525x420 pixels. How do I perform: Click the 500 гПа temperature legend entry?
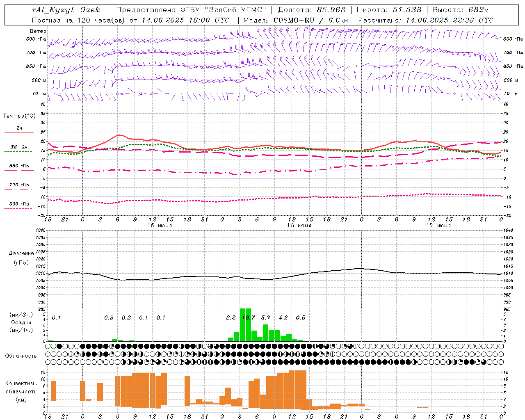click(19, 204)
